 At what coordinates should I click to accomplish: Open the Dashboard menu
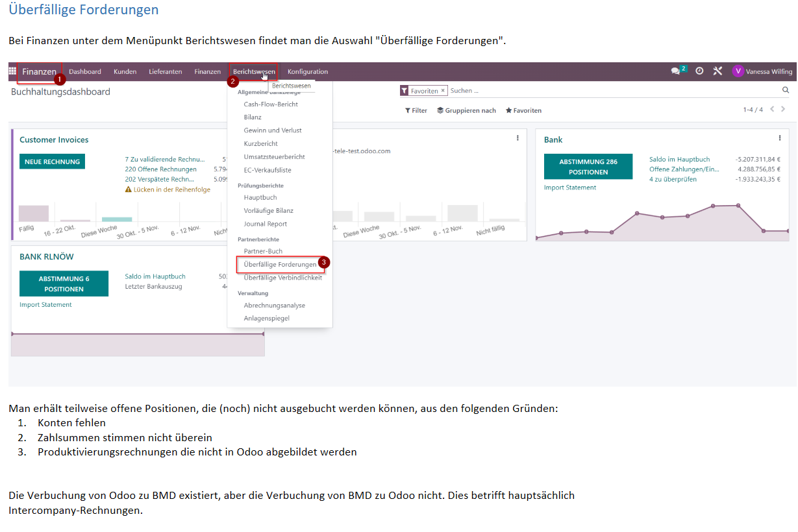[85, 71]
